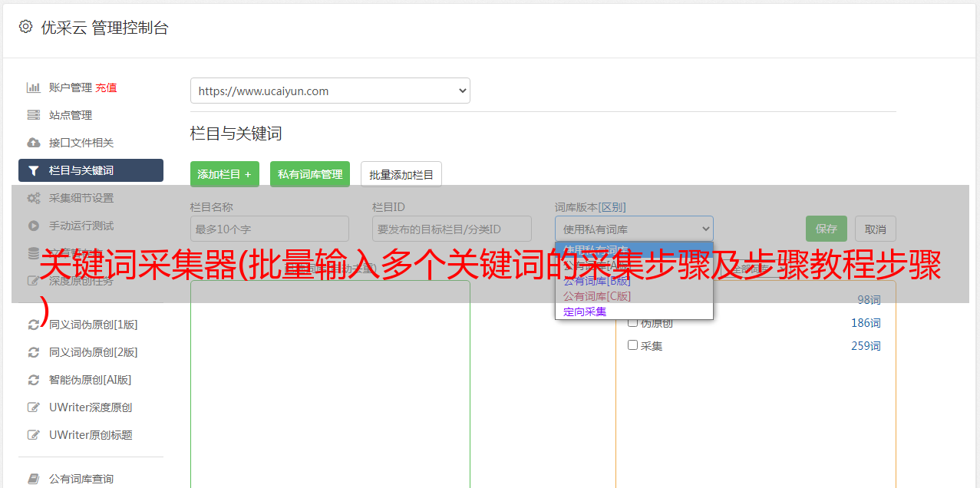The width and height of the screenshot is (980, 488).
Task: Click the refresh icon for 同义词伪原创[2版]
Action: (x=33, y=352)
